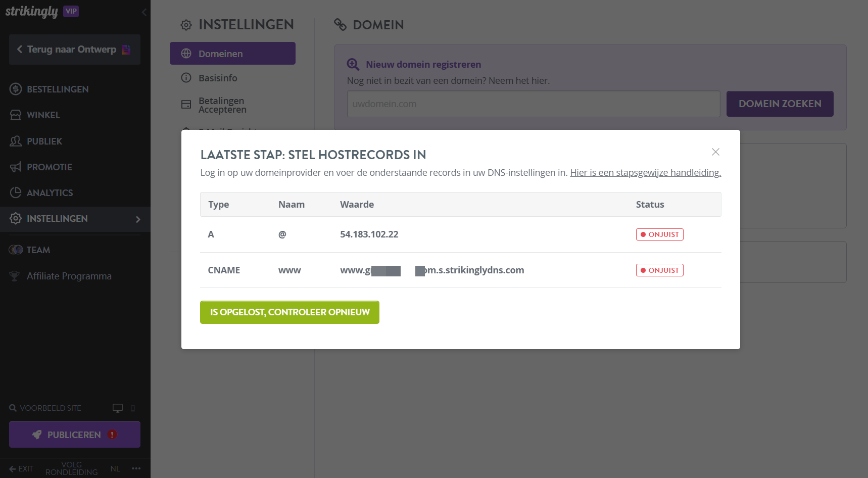Click the Betalingen card icon
The height and width of the screenshot is (478, 868).
tap(186, 105)
